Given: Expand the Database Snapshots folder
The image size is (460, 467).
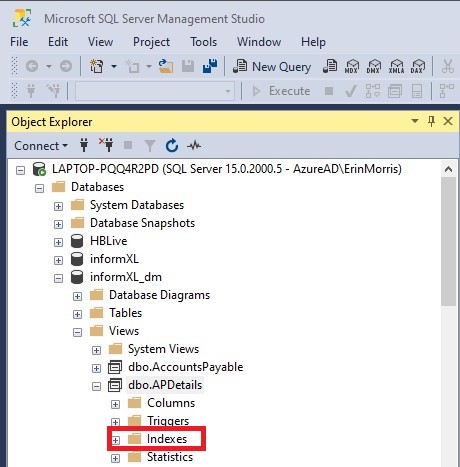Looking at the screenshot, I should point(58,224).
